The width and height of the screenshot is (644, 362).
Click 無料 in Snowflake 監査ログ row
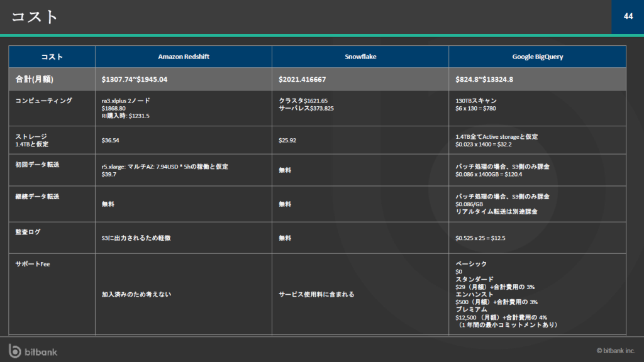285,238
